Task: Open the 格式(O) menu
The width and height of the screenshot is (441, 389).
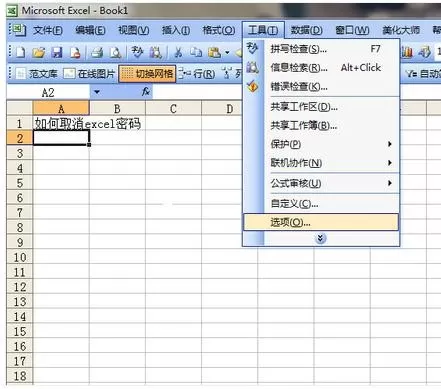Action: click(219, 30)
